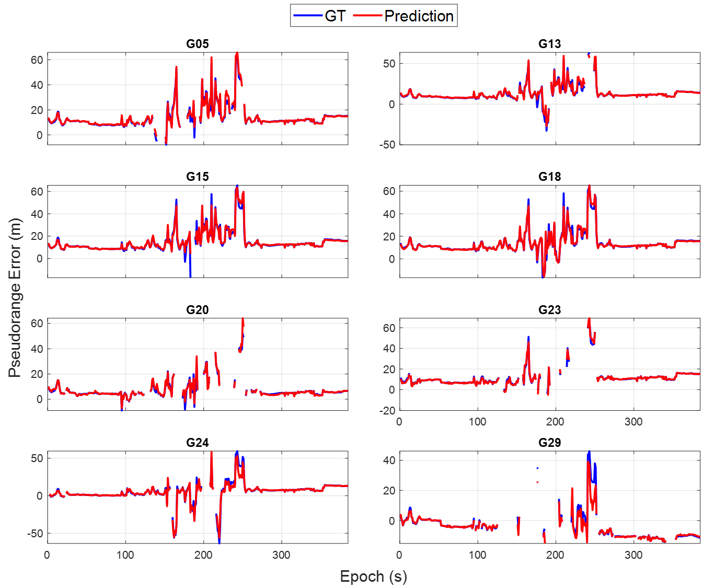Select the G24 subplot title
This screenshot has width=715, height=588.
click(198, 443)
